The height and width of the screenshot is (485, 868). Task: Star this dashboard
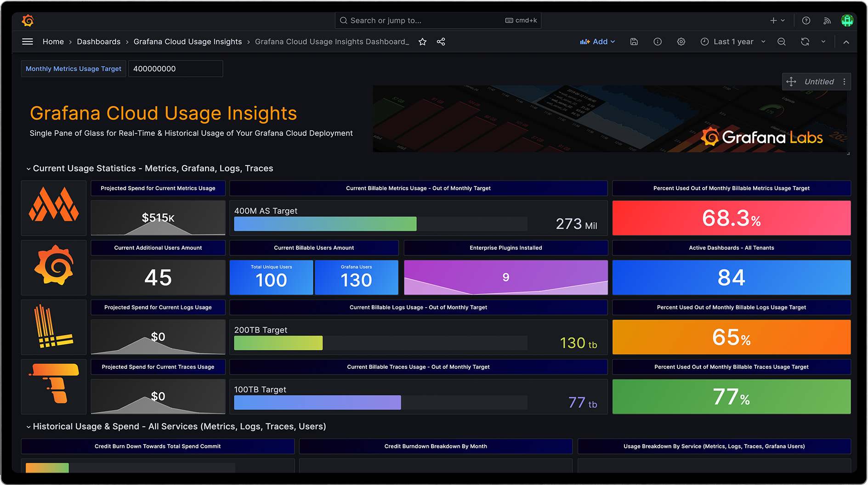(422, 41)
